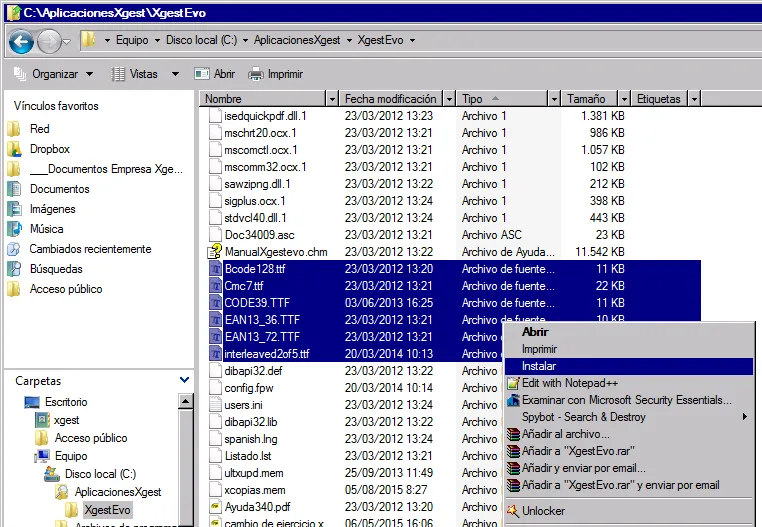Viewport: 762px width, 527px height.
Task: Click Unlocker in the context menu
Action: 543,511
